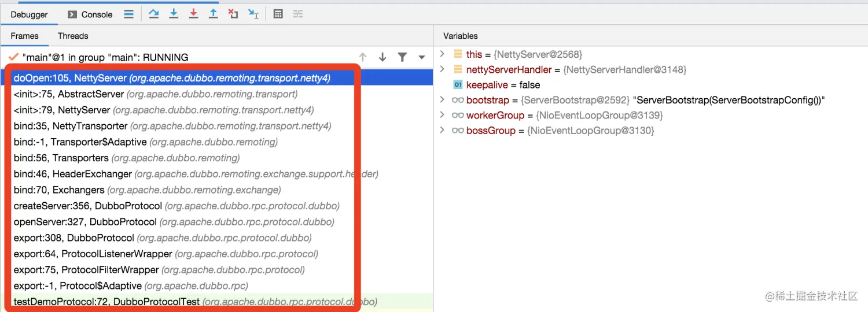The image size is (868, 312).
Task: Click the bossGroup watch glasses icon
Action: (458, 131)
